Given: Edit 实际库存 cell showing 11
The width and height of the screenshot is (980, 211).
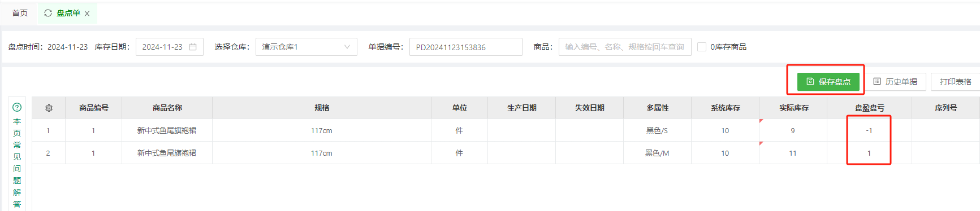Looking at the screenshot, I should point(793,153).
